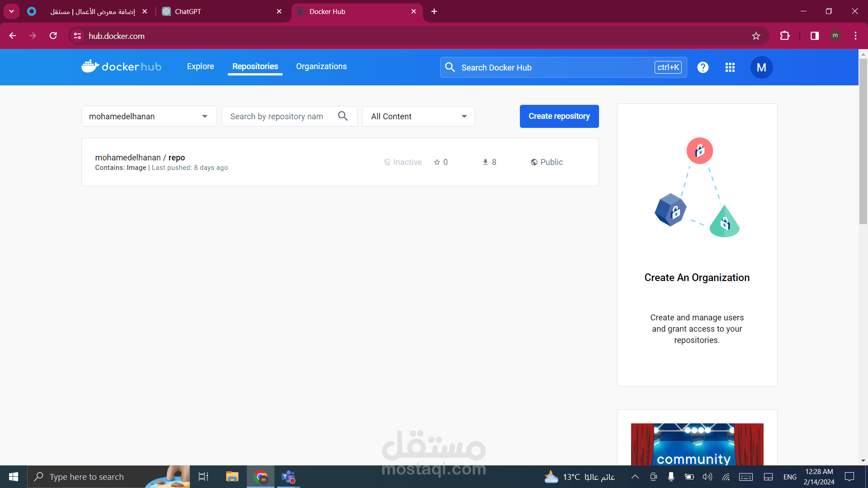Screen dimensions: 868x488
Task: Switch to the ChatGPT browser tab
Action: point(222,11)
